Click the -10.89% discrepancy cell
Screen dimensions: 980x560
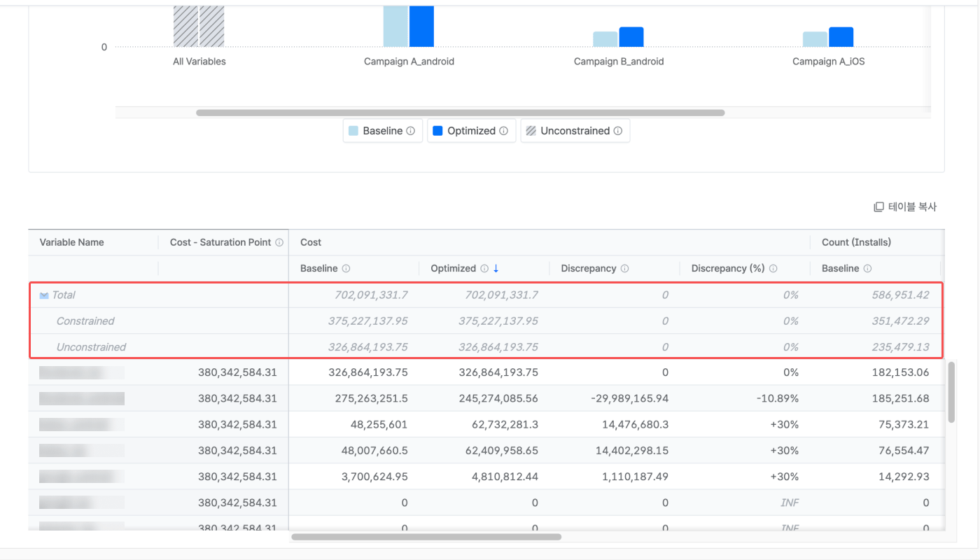coord(778,398)
